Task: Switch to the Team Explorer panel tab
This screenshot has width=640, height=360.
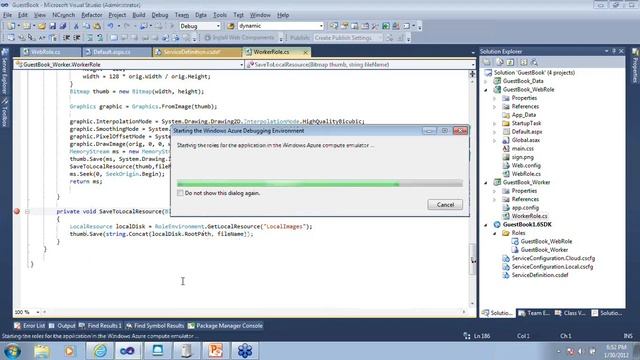Action: pos(534,313)
